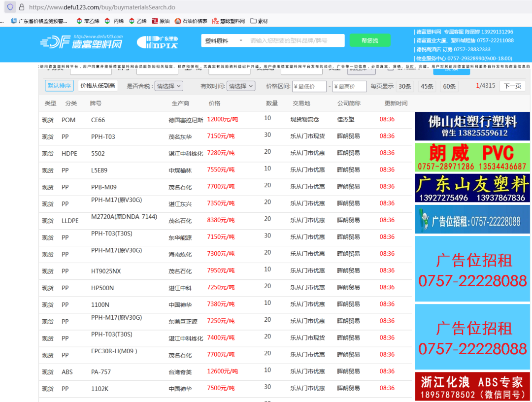532x402 pixels.
Task: Select the 默认排序 sort option
Action: coord(60,86)
